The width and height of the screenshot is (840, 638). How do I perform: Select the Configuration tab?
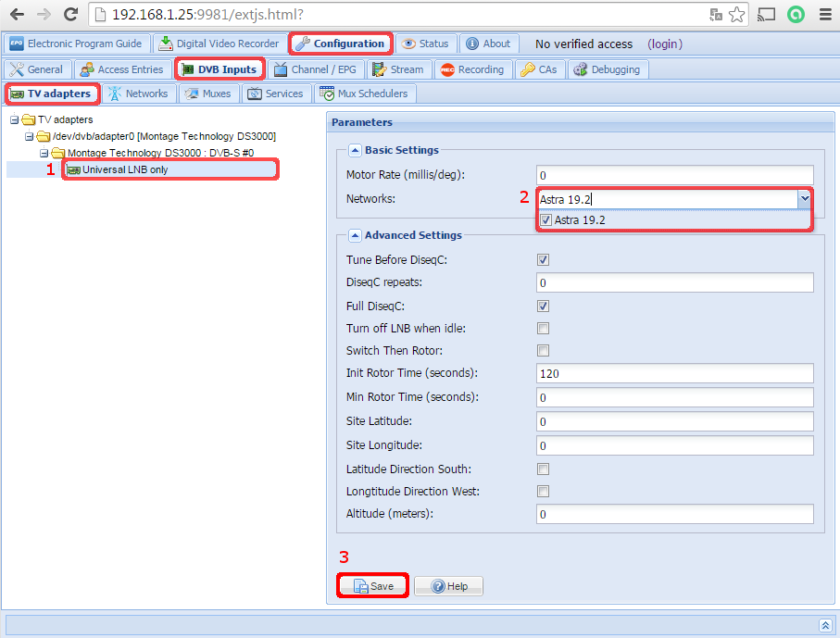pos(340,44)
